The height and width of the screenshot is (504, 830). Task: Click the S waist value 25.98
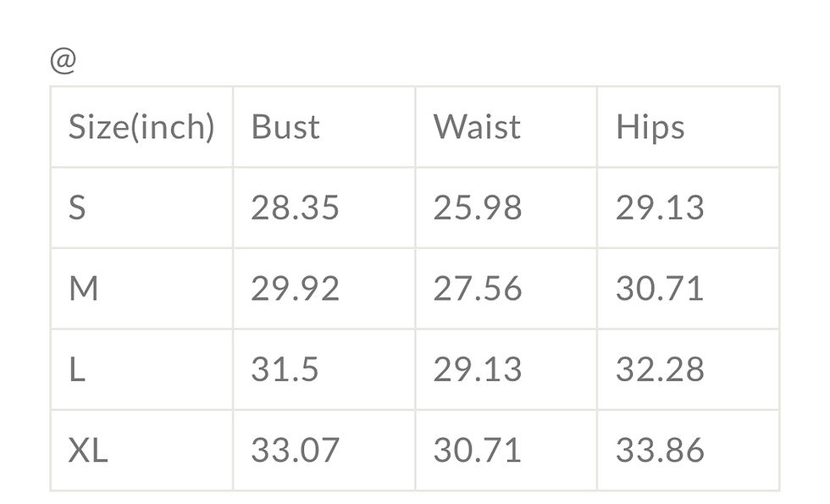pyautogui.click(x=478, y=208)
